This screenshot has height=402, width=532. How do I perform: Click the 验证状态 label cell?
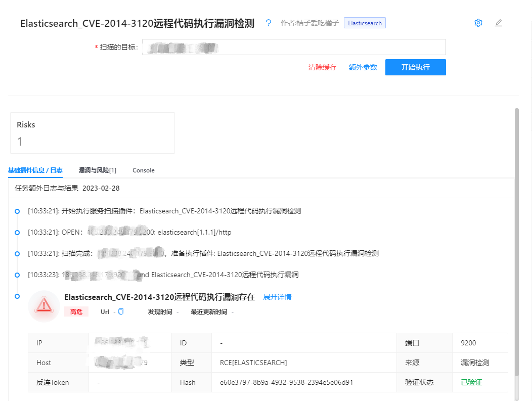point(419,382)
